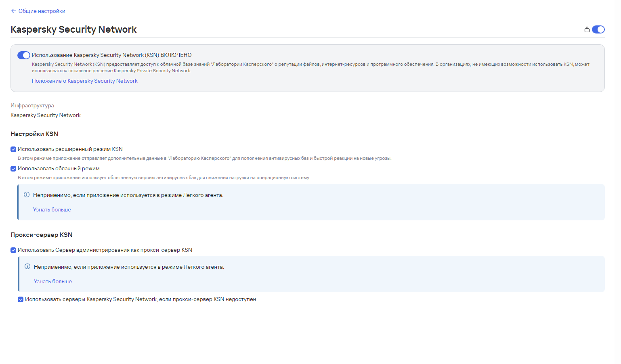
Task: Click the infrastructure value Kaspersky Security Network
Action: click(46, 115)
